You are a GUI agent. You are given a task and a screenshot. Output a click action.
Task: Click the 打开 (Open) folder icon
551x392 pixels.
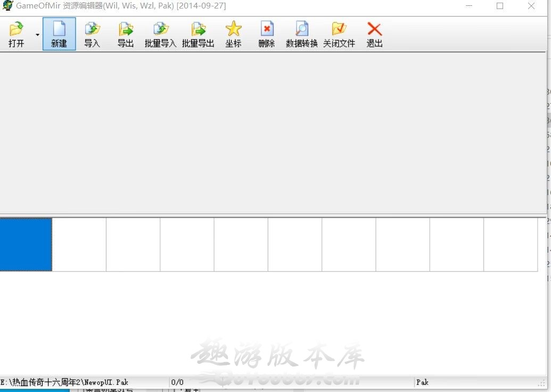[17, 29]
